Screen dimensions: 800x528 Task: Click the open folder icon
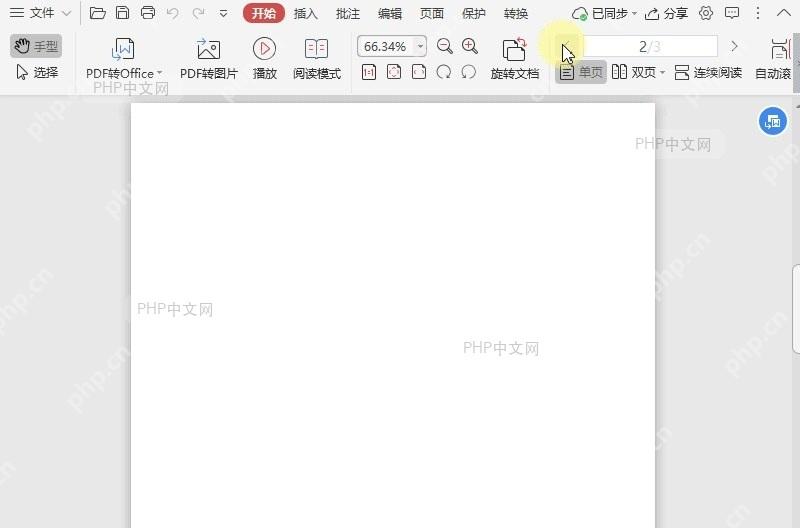click(x=97, y=13)
